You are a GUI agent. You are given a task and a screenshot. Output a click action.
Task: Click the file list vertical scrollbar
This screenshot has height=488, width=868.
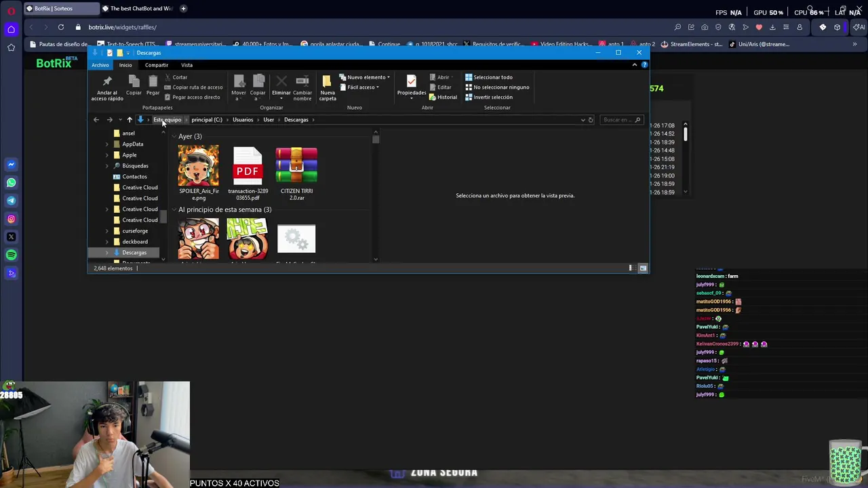coord(375,139)
